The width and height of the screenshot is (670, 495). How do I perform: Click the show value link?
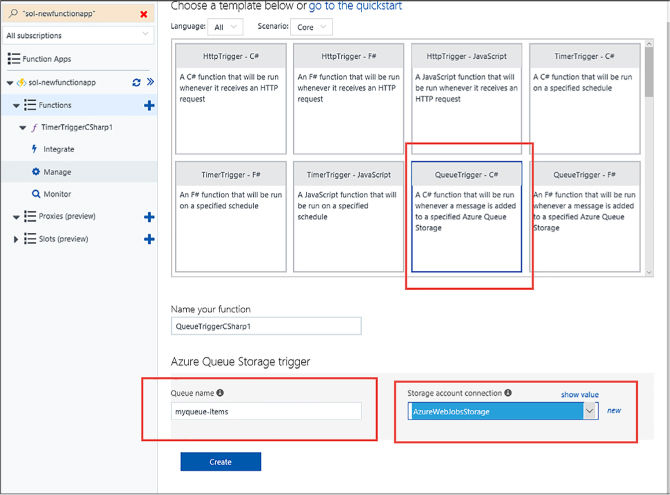580,395
